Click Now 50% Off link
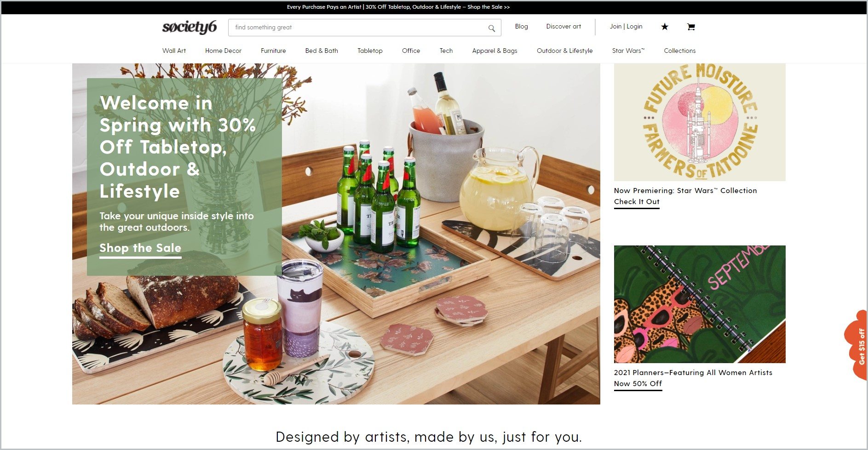This screenshot has height=450, width=868. [638, 384]
